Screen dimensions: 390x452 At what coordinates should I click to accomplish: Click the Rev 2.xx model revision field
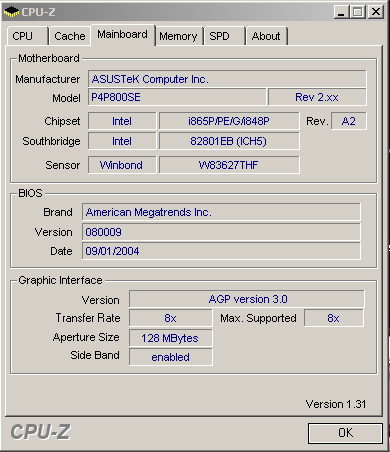pyautogui.click(x=317, y=97)
